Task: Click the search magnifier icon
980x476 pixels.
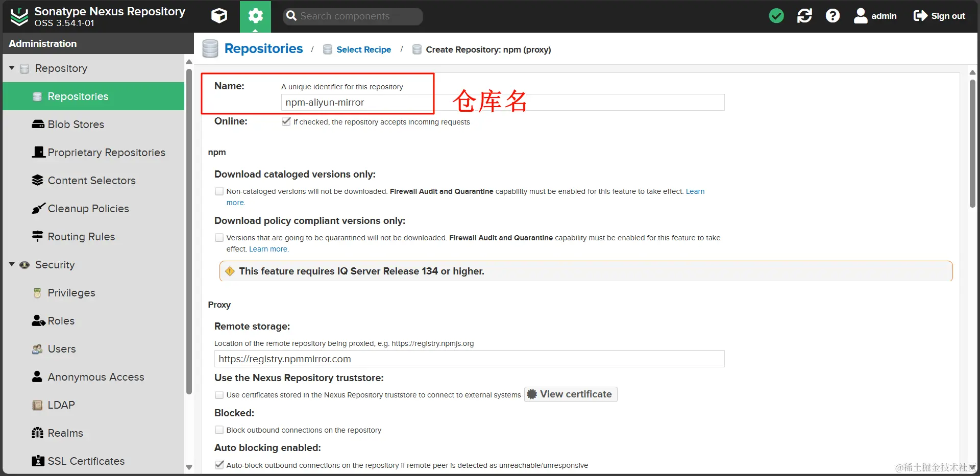Action: tap(291, 16)
